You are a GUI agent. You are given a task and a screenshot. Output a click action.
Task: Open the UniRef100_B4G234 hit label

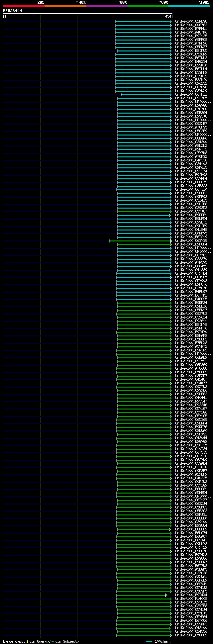(x=191, y=62)
